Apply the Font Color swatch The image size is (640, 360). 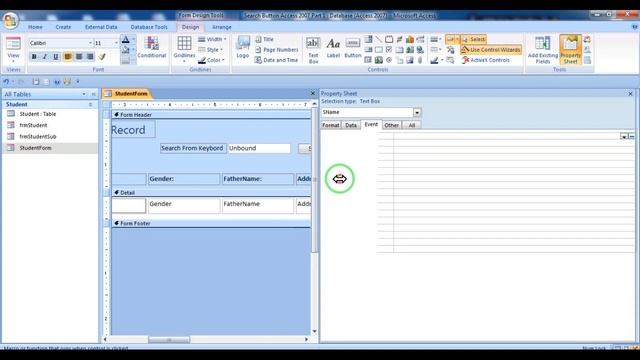(125, 40)
